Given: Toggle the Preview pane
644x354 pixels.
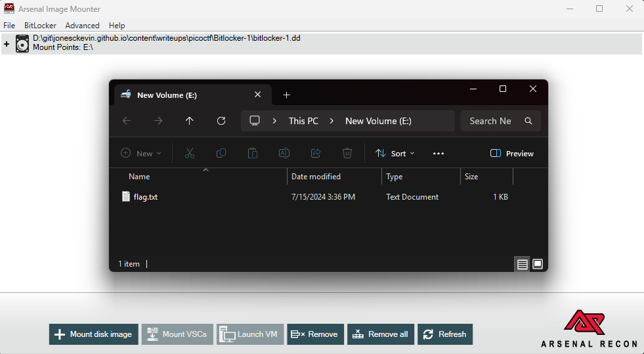Looking at the screenshot, I should 512,153.
